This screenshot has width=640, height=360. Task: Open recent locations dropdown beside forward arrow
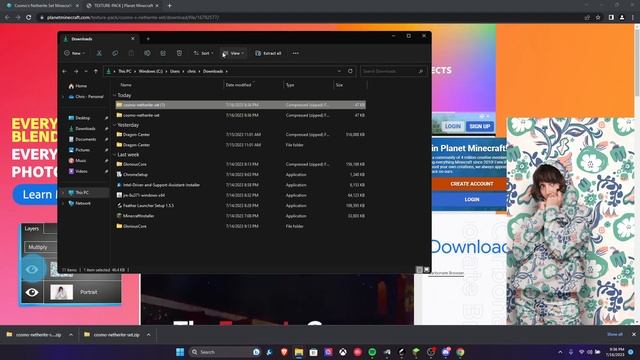coord(86,71)
